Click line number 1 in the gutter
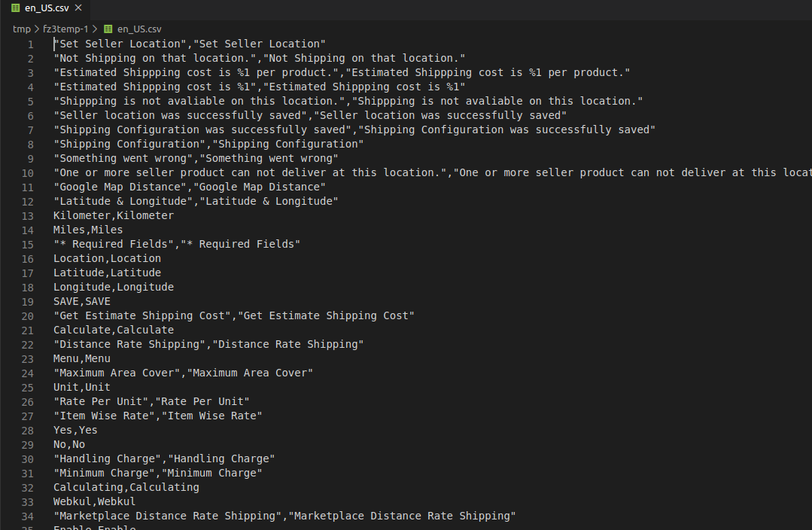 coord(30,44)
